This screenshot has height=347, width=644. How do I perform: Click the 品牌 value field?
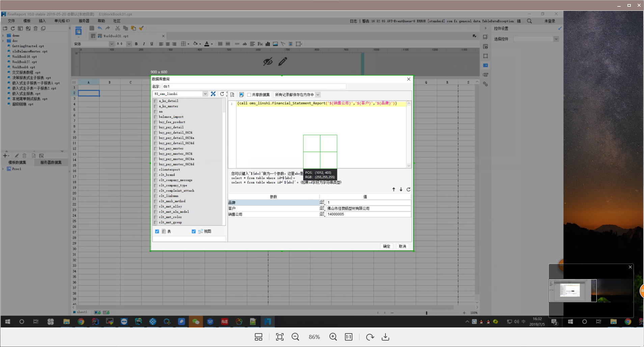pyautogui.click(x=368, y=203)
